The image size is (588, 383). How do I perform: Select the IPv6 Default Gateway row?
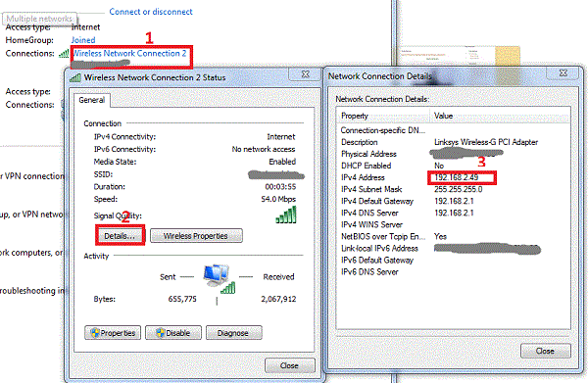click(453, 261)
